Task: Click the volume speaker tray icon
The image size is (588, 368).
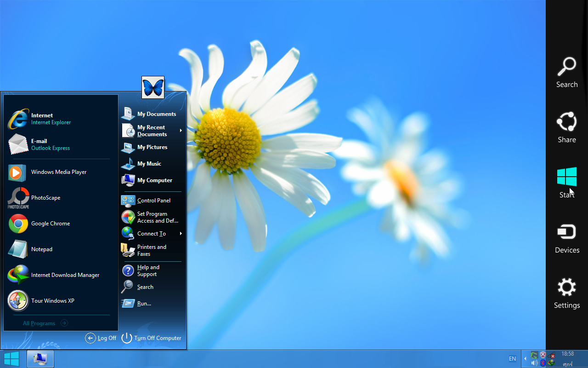Action: (x=534, y=363)
